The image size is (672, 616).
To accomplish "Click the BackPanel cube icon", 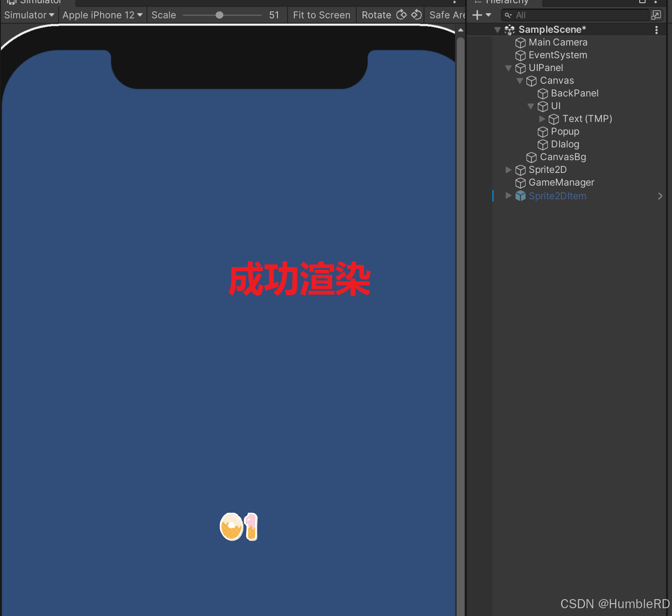I will pos(543,94).
